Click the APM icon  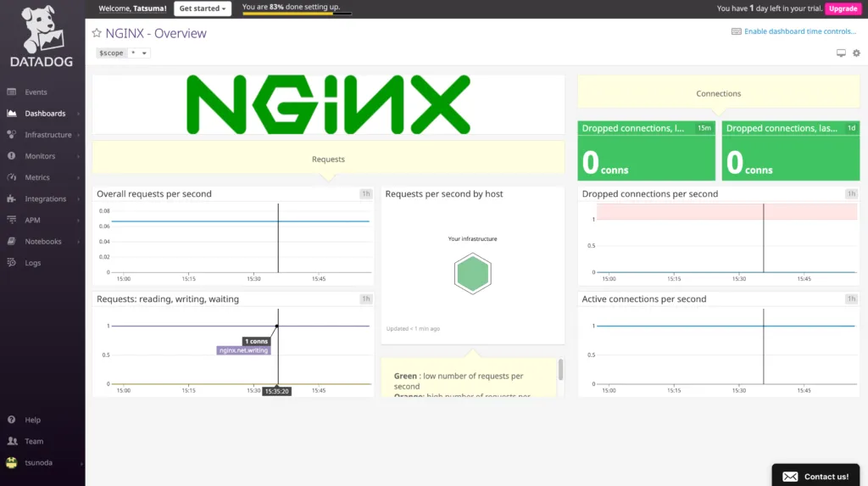(12, 220)
